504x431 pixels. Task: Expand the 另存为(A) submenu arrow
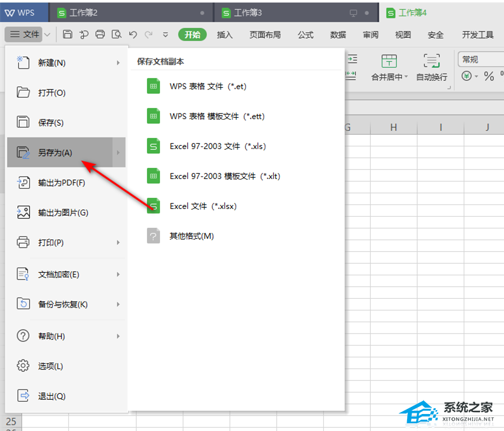118,152
